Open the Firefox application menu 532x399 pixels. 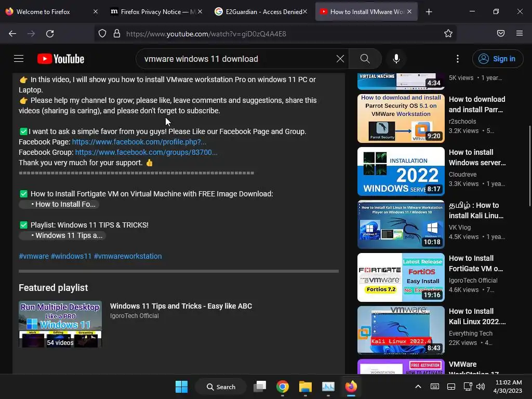pos(519,33)
